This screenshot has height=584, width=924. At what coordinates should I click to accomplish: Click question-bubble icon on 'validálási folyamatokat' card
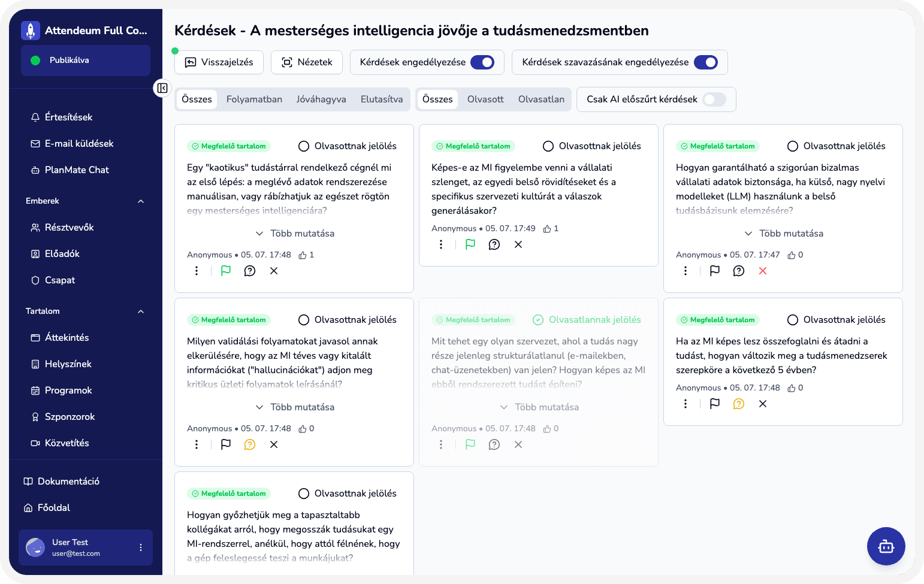click(250, 444)
